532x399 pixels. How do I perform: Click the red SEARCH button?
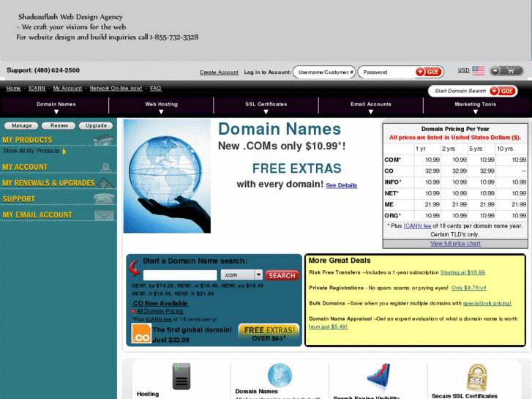click(282, 275)
